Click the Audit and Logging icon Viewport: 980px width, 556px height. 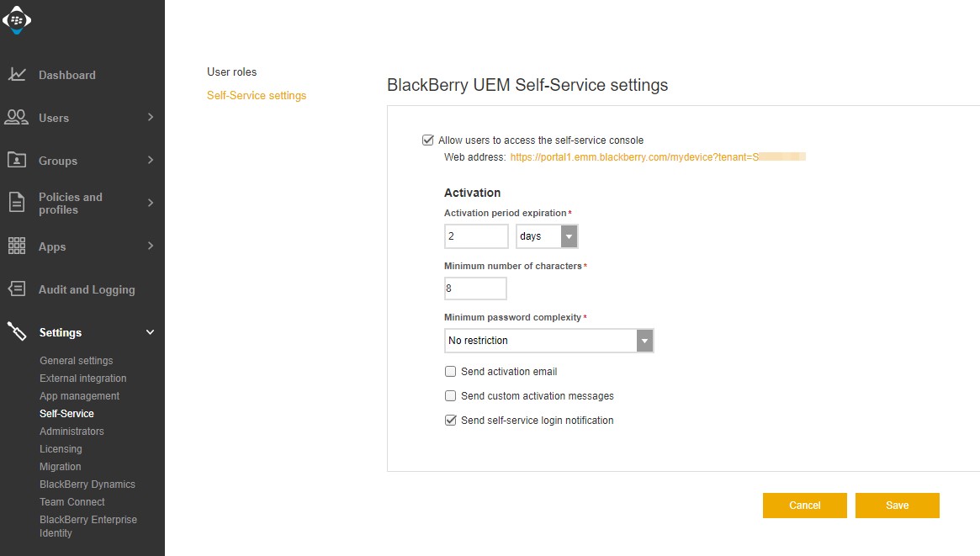click(x=17, y=289)
